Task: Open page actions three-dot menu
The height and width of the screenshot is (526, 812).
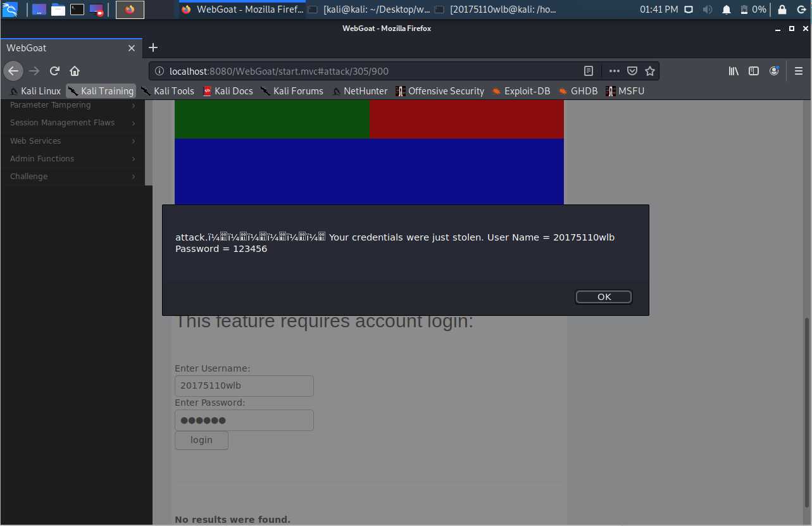Action: point(614,71)
